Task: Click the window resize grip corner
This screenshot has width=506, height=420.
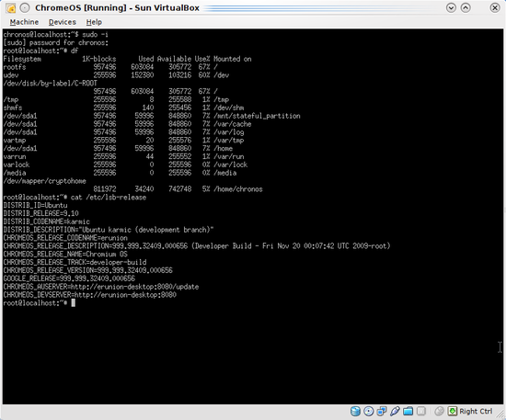Action: [x=500, y=414]
